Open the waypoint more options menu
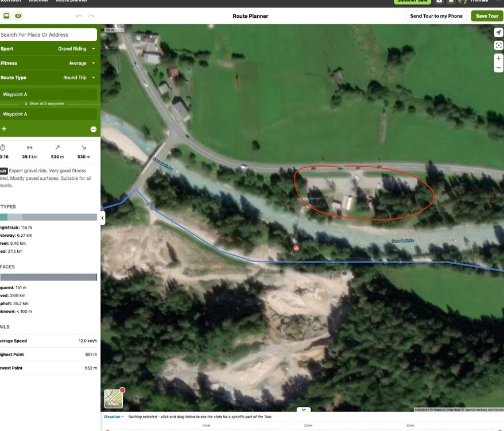 coord(93,129)
